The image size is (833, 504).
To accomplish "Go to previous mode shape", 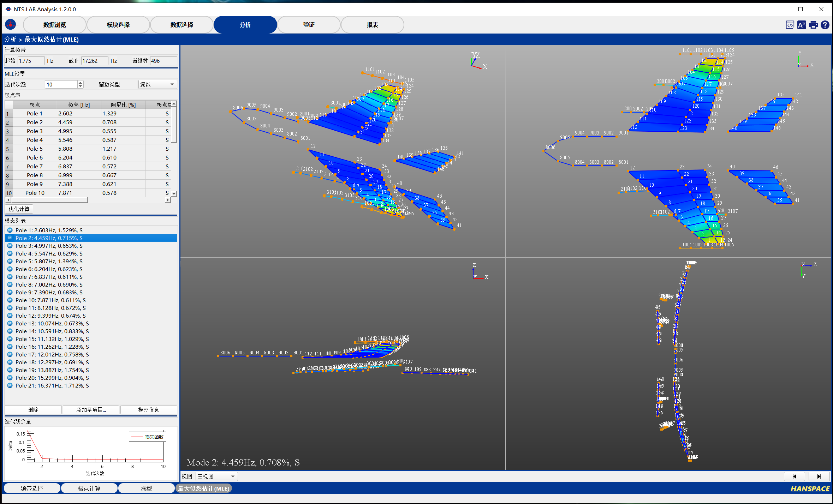I will (x=795, y=476).
